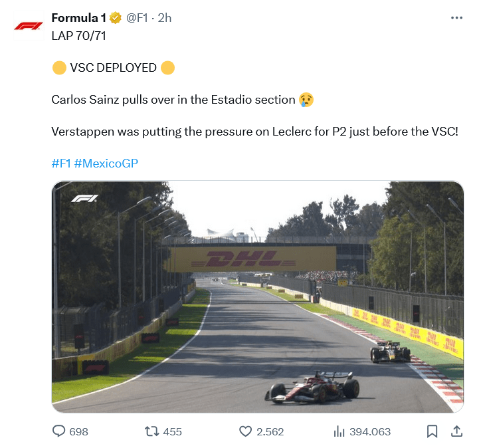Open the @F1 handle link
477x448 pixels.
tap(137, 18)
